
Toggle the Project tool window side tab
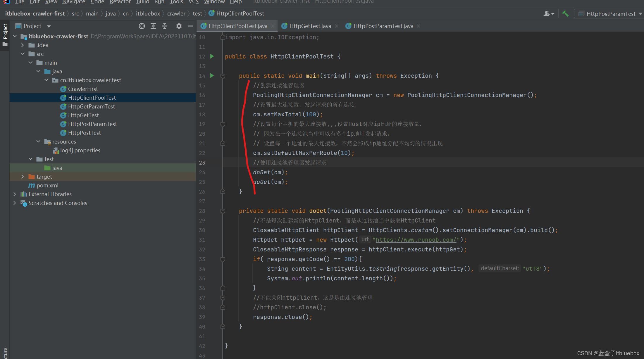[x=5, y=32]
